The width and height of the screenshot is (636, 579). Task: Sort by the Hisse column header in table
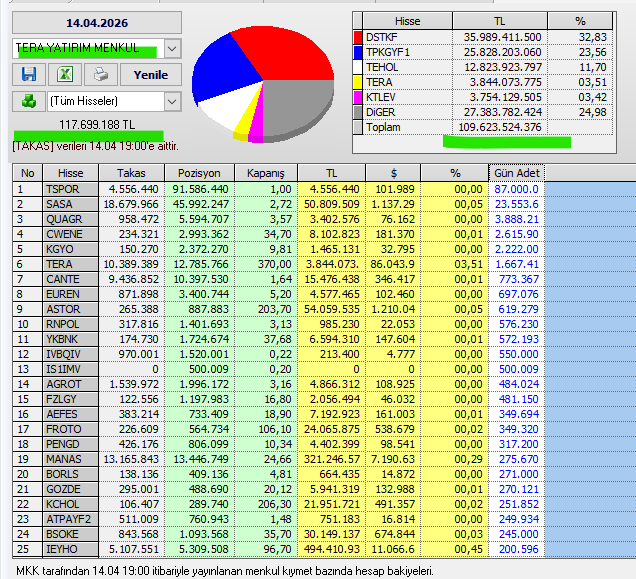click(71, 173)
